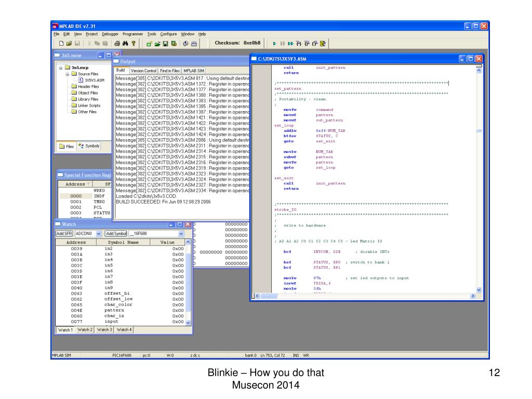This screenshot has width=532, height=399.
Task: Select the Build tab in Output window
Action: 121,70
